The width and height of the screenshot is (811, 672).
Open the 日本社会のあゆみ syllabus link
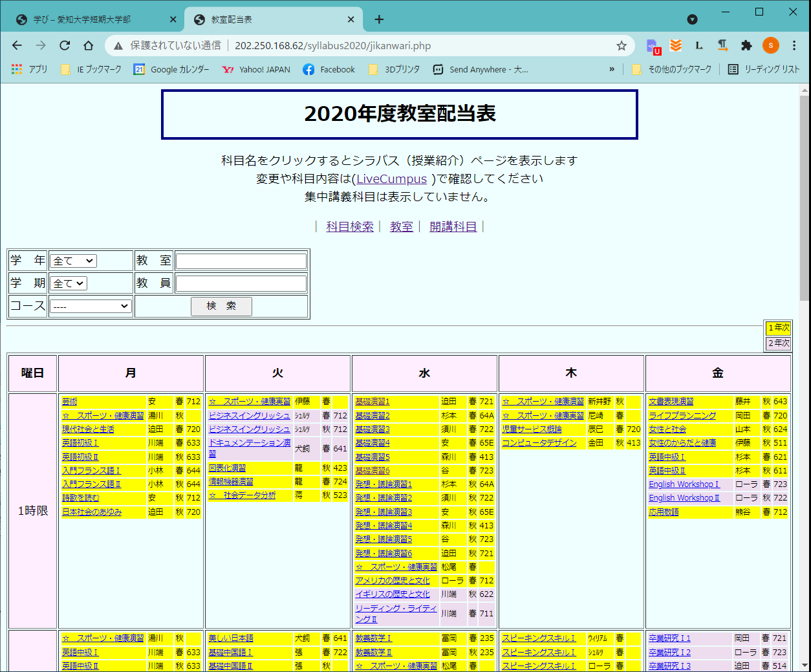coord(92,512)
